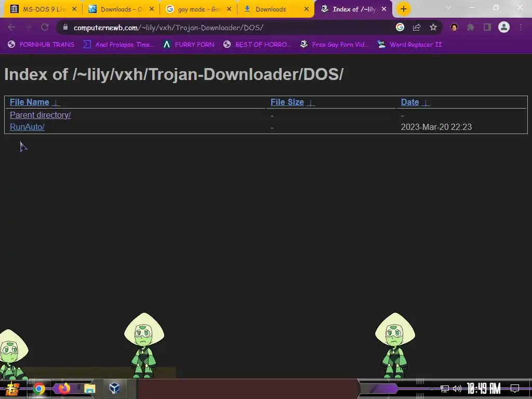Reload the page
The image size is (532, 399).
45,27
